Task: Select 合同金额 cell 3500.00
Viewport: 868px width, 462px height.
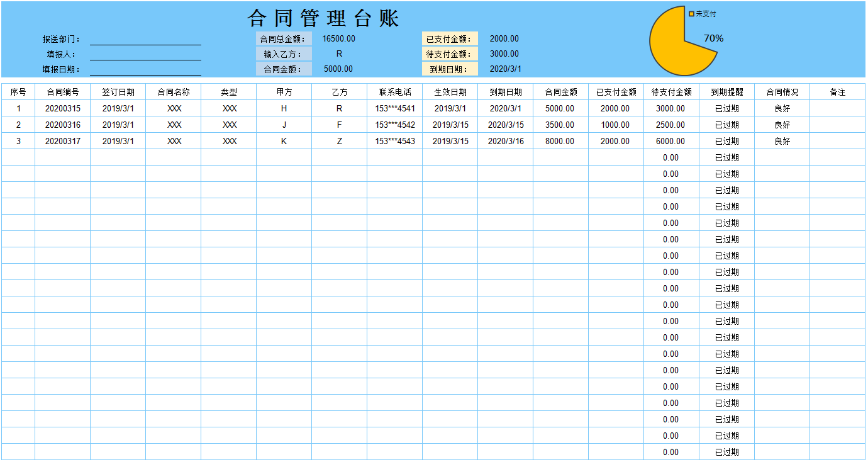Action: click(561, 125)
